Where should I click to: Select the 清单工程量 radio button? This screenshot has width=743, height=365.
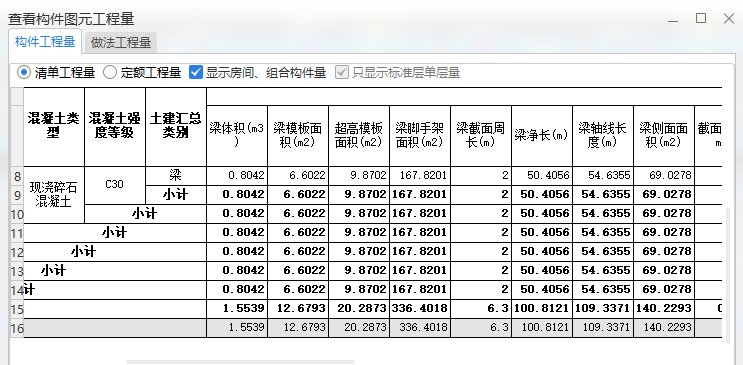pyautogui.click(x=24, y=73)
